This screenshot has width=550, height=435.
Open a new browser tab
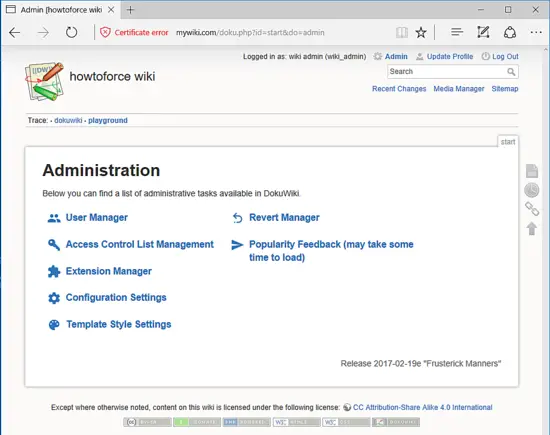130,10
